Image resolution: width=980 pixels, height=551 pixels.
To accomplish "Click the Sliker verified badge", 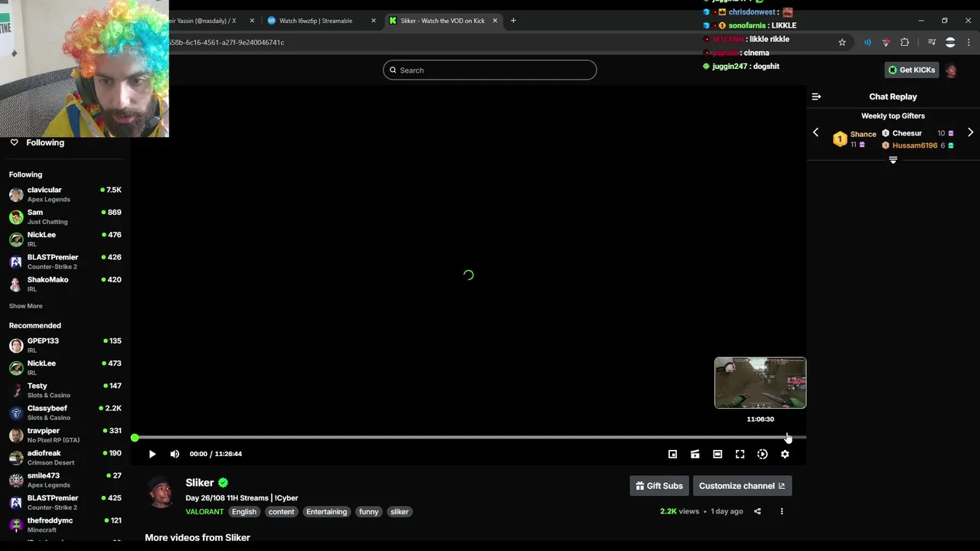I will point(223,483).
